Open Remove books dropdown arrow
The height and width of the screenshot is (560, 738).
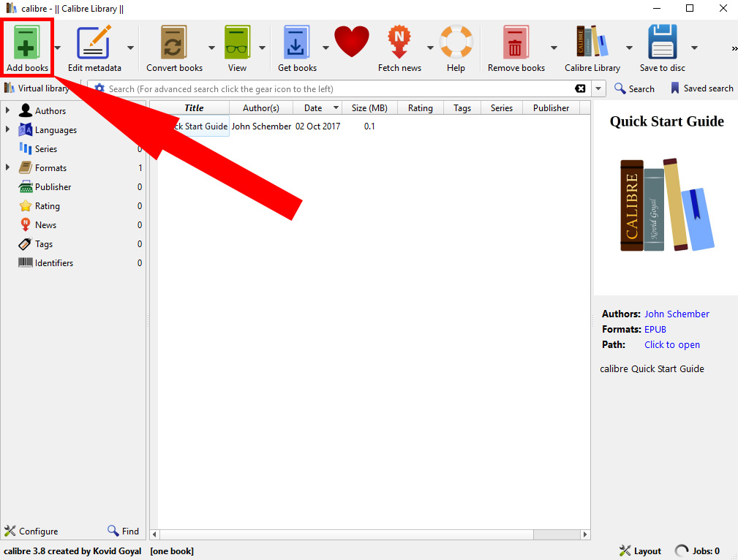[554, 48]
